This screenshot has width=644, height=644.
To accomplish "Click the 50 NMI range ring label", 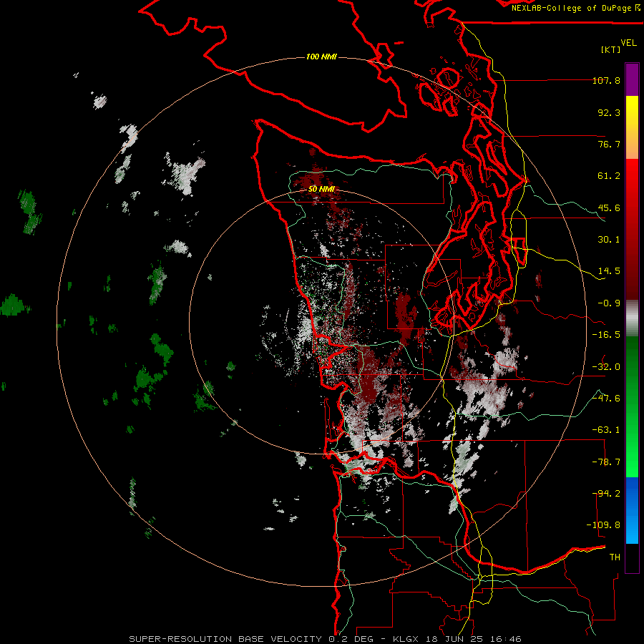I will (321, 189).
